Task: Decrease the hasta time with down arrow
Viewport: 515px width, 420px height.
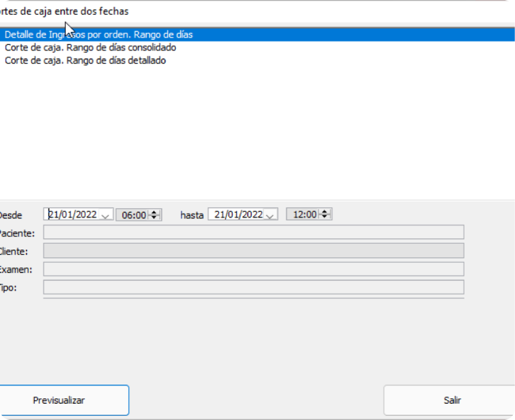Action: (x=324, y=217)
